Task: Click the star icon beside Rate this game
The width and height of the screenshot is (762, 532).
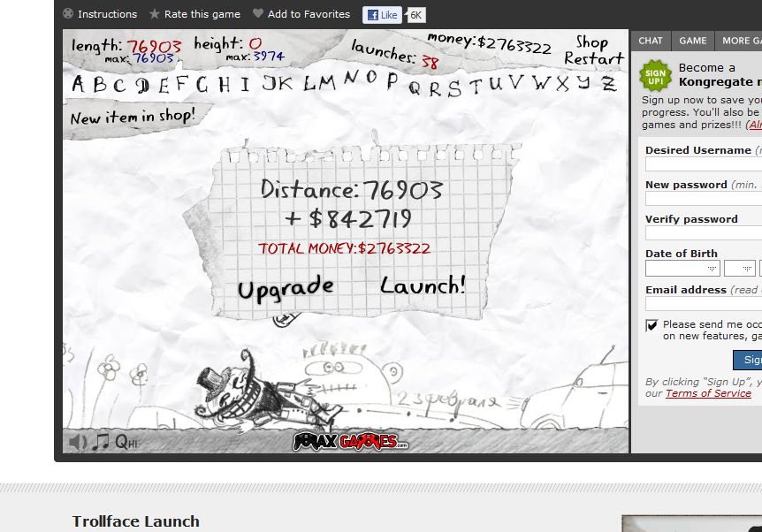Action: [155, 13]
